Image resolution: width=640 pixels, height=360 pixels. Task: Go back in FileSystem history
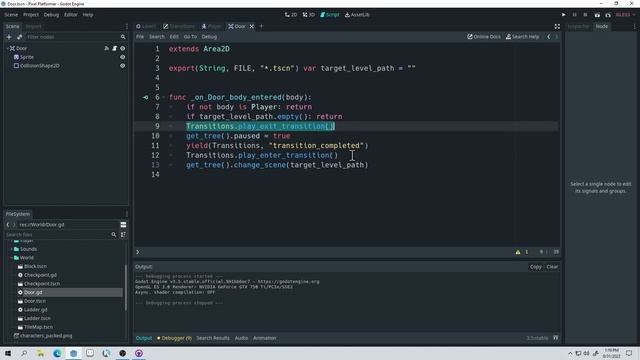[x=8, y=224]
